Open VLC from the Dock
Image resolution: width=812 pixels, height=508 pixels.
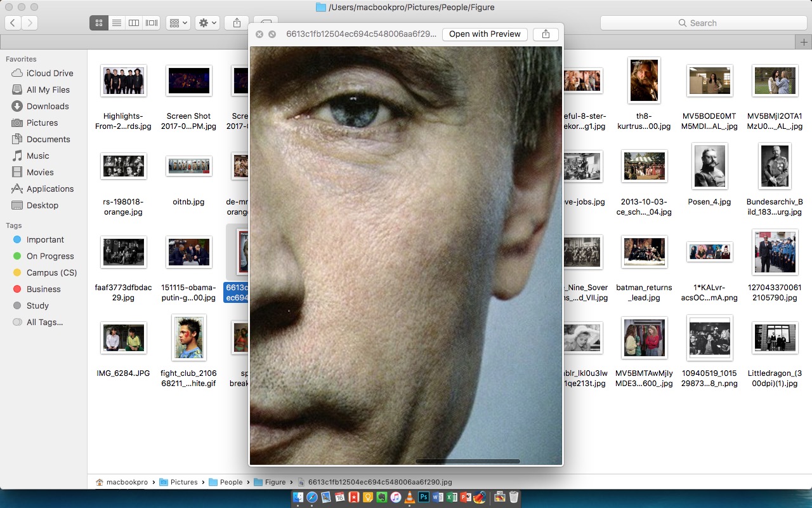click(410, 498)
